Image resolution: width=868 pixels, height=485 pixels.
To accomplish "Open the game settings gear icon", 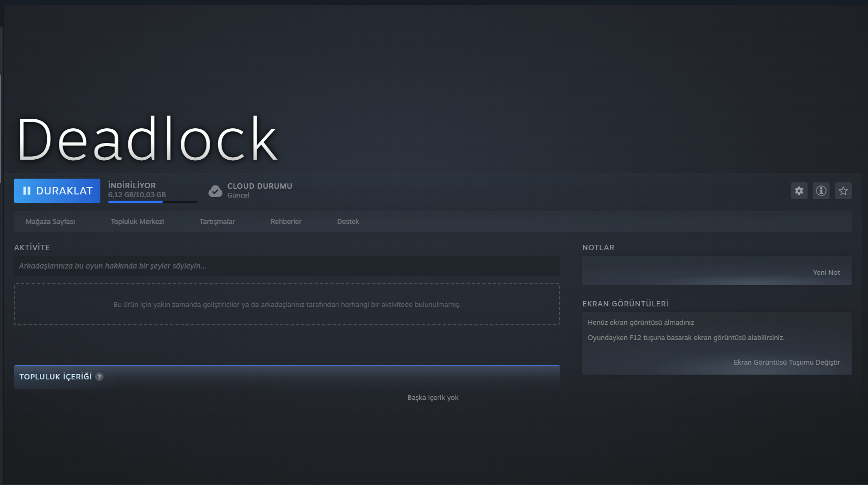I will tap(799, 191).
